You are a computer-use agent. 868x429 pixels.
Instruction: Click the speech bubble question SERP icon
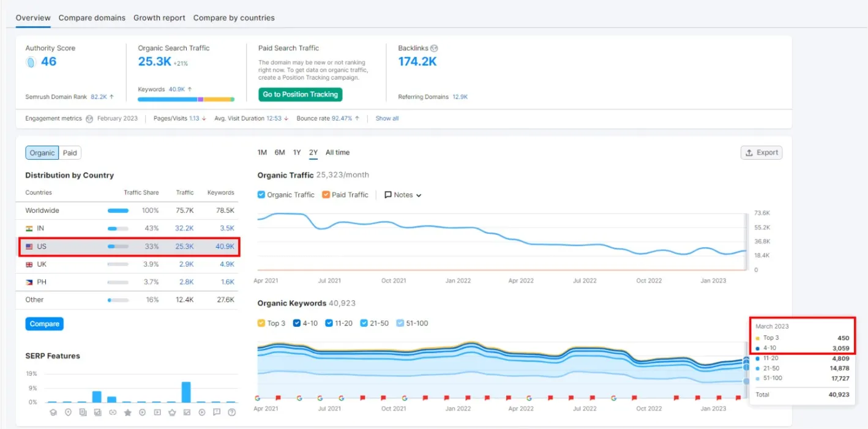217,412
